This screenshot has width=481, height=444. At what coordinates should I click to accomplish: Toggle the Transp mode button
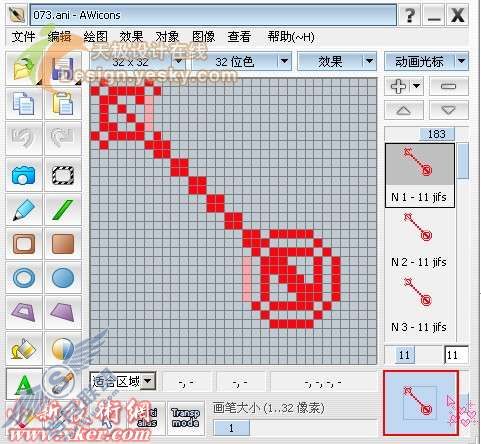coord(185,418)
